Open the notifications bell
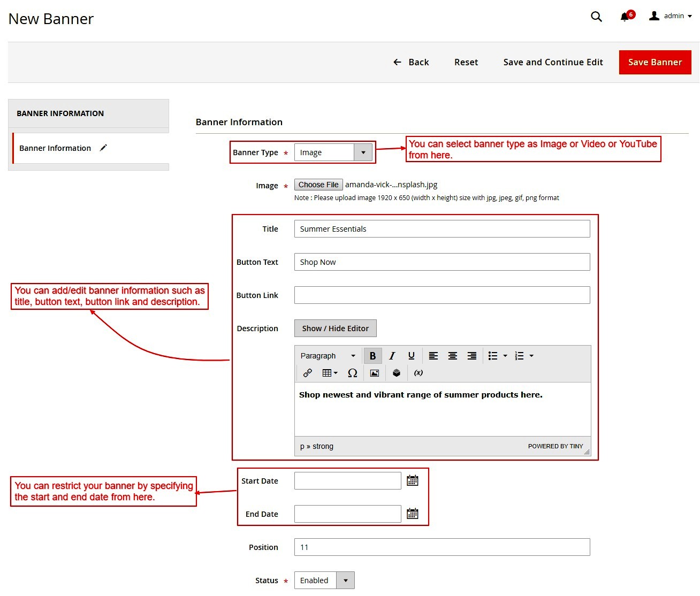700x596 pixels. pyautogui.click(x=625, y=17)
